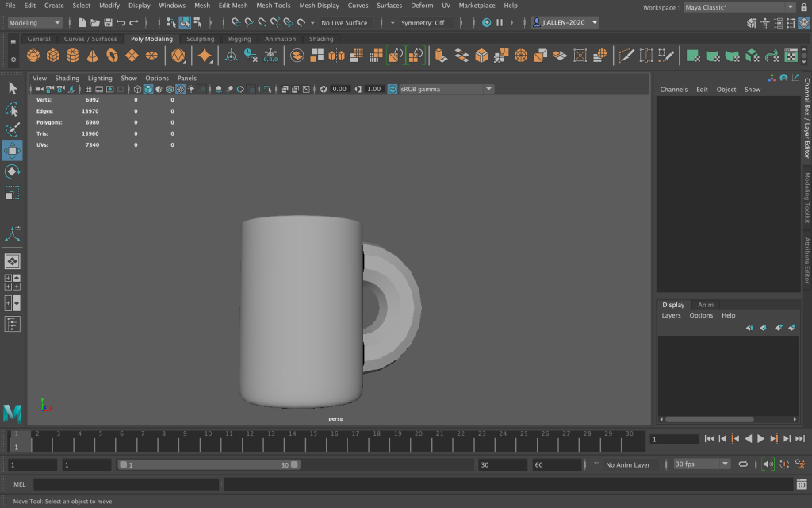Click the time range slider bar
The image size is (812, 508).
click(208, 464)
